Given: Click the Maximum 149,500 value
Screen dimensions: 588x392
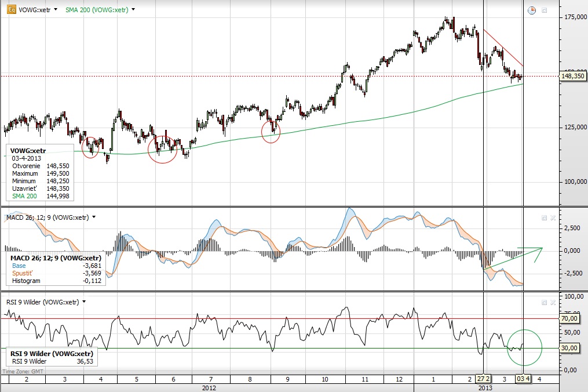Looking at the screenshot, I should tap(58, 173).
